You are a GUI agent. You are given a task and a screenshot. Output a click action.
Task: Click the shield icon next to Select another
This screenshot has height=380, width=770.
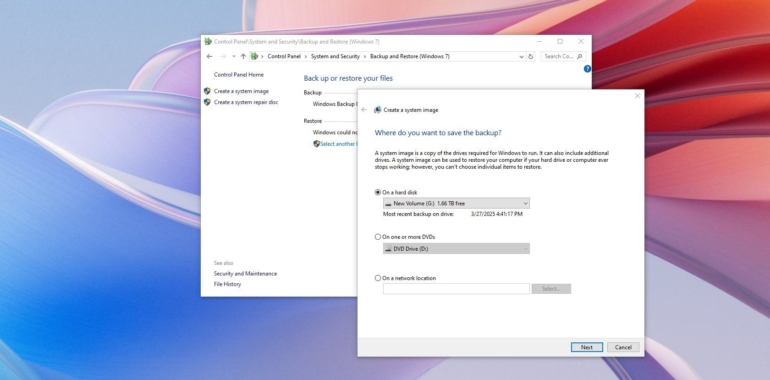click(316, 144)
